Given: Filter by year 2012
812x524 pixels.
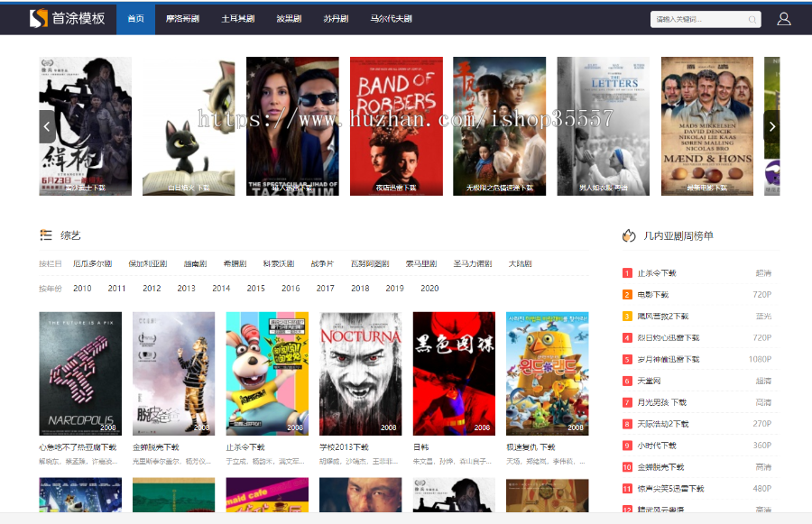Looking at the screenshot, I should [x=152, y=289].
